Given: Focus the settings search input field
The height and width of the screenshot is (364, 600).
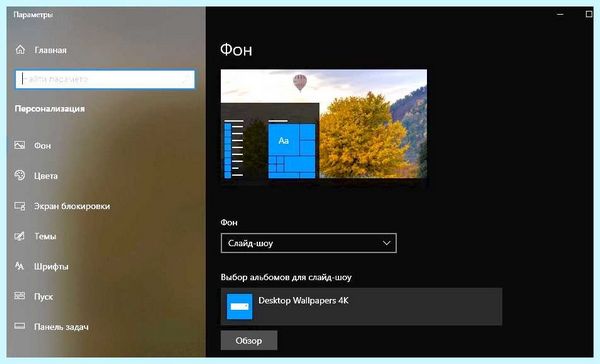Looking at the screenshot, I should tap(105, 79).
